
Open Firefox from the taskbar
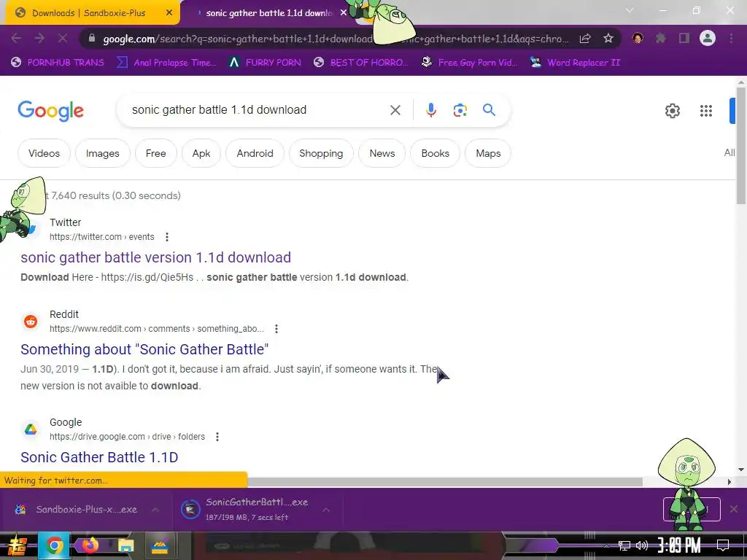(x=90, y=545)
